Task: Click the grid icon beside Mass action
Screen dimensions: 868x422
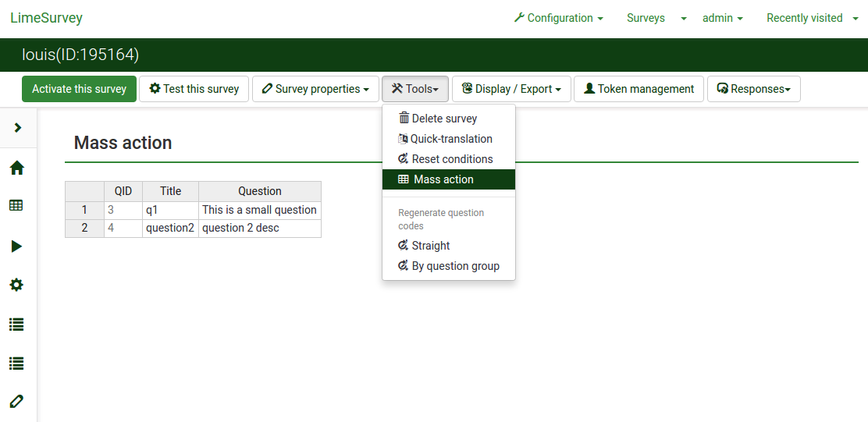Action: [404, 179]
